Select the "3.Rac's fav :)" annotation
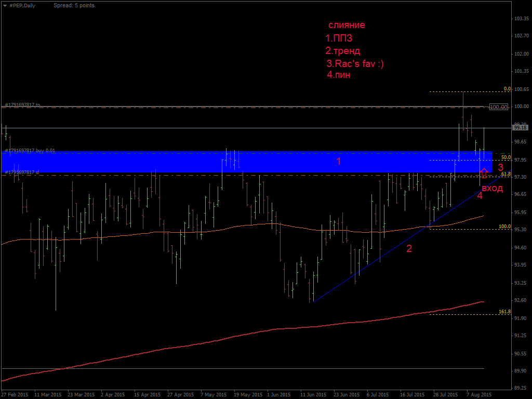This screenshot has width=532, height=399. click(355, 63)
